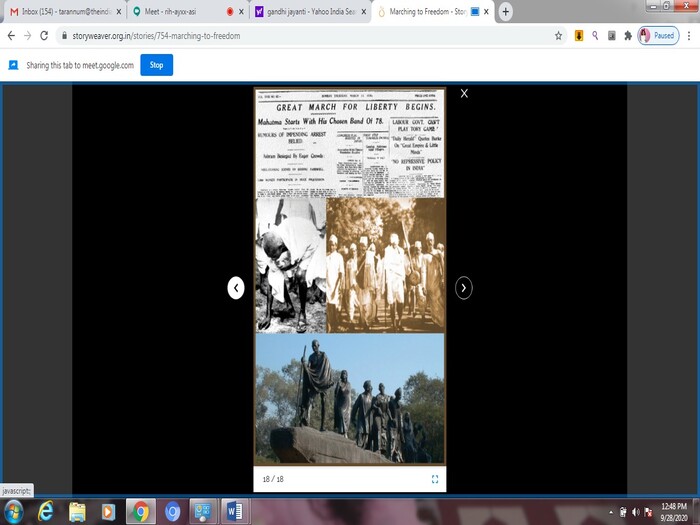Show hidden system tray icons
700x525 pixels.
611,512
